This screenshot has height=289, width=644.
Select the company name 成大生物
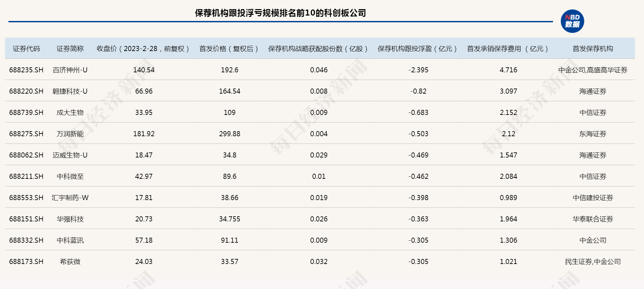70,113
